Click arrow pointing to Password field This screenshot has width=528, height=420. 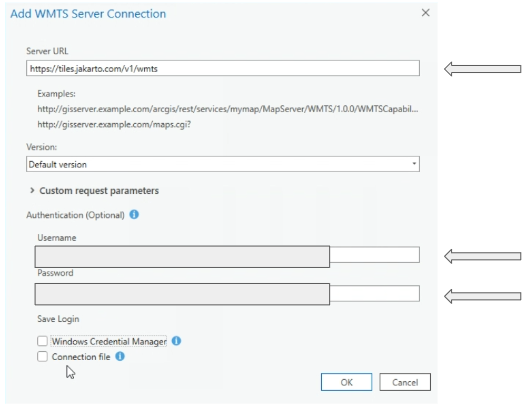tap(483, 296)
